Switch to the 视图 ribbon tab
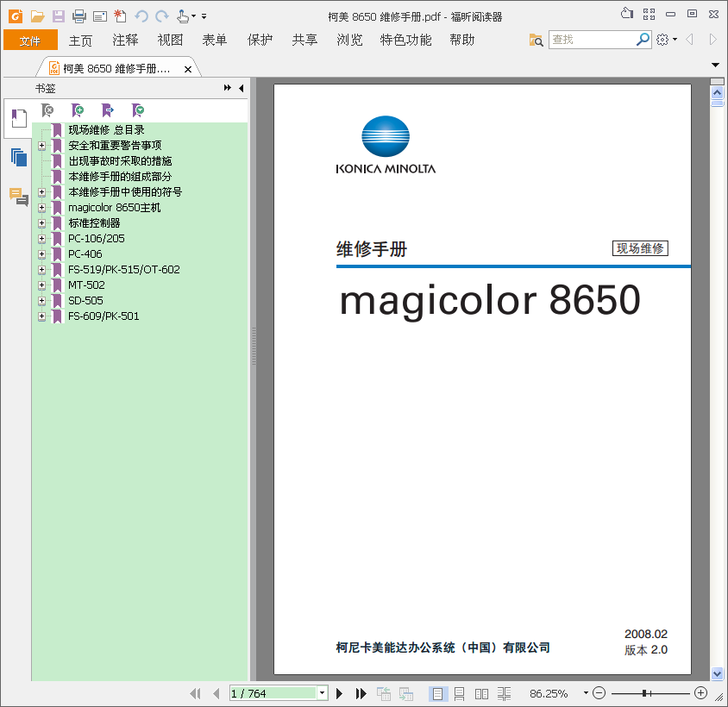The height and width of the screenshot is (707, 728). pos(170,40)
